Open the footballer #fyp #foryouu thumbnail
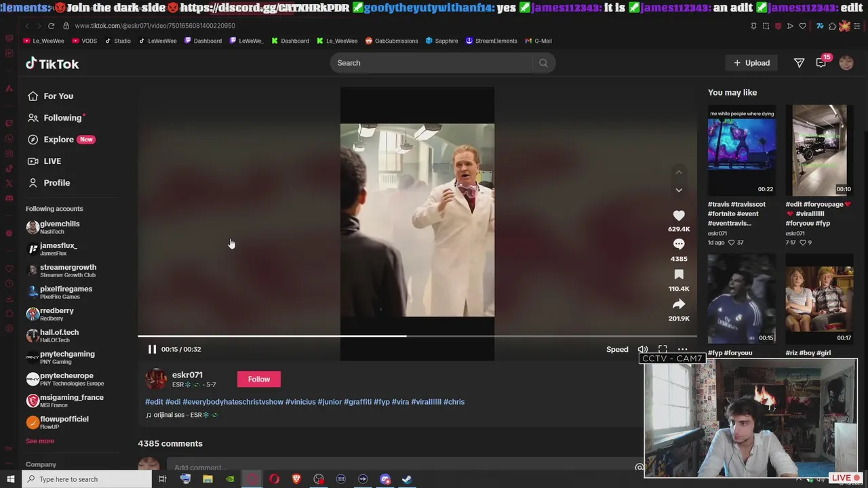The height and width of the screenshot is (488, 868). [742, 299]
